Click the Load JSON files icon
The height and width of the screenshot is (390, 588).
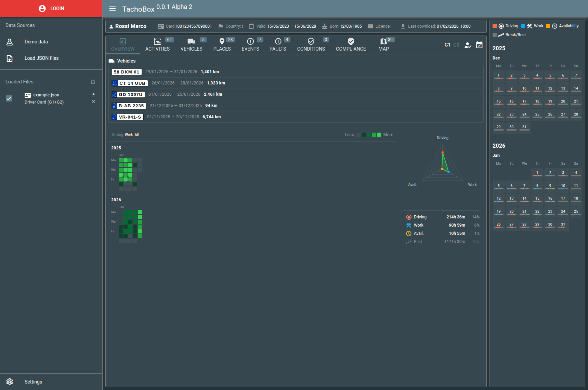coord(10,58)
